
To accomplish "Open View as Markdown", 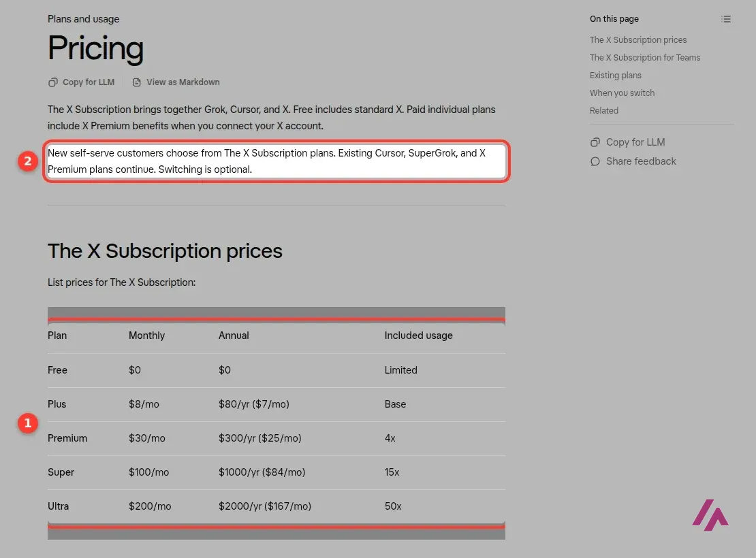I will (x=183, y=82).
